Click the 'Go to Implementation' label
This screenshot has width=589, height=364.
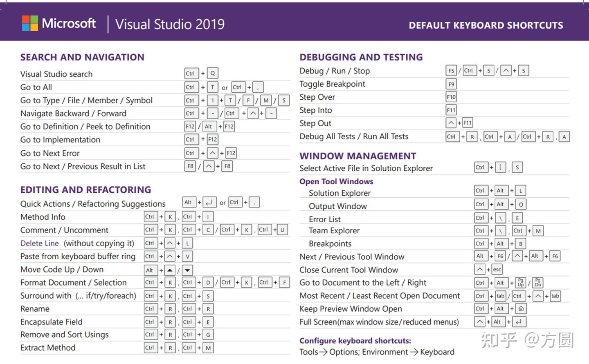click(60, 140)
